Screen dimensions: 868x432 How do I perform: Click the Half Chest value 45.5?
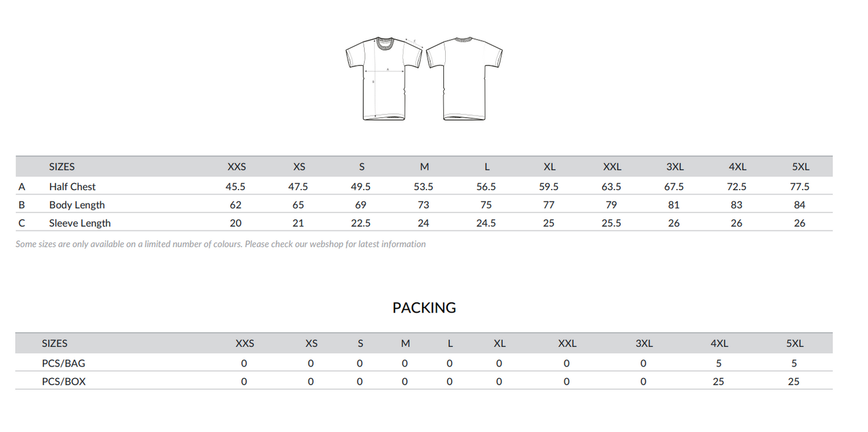click(235, 187)
